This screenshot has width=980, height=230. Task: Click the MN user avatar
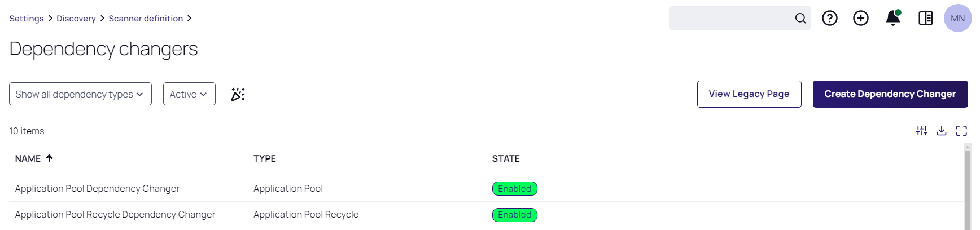(x=958, y=18)
